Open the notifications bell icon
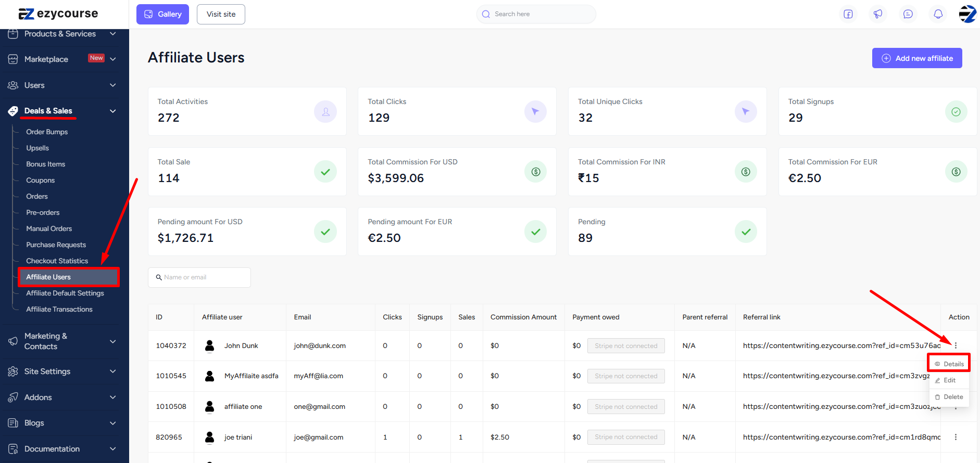 [x=938, y=14]
